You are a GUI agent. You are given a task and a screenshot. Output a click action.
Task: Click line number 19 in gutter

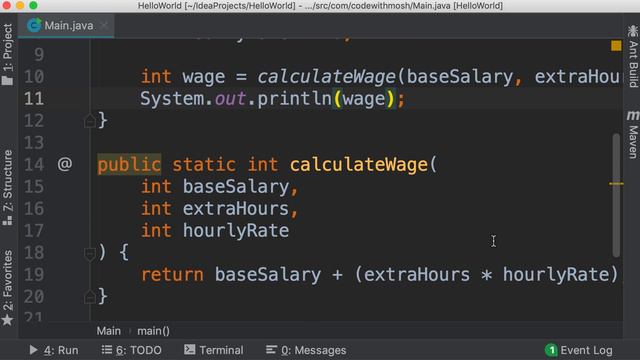34,275
